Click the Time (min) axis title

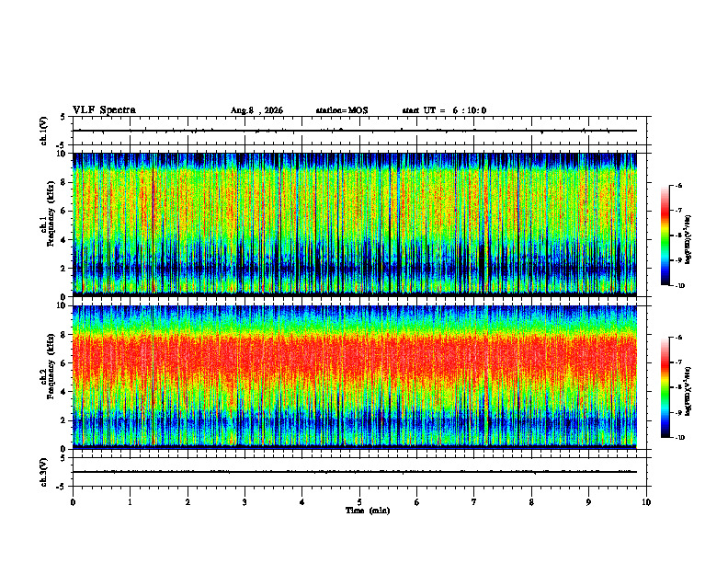(368, 511)
